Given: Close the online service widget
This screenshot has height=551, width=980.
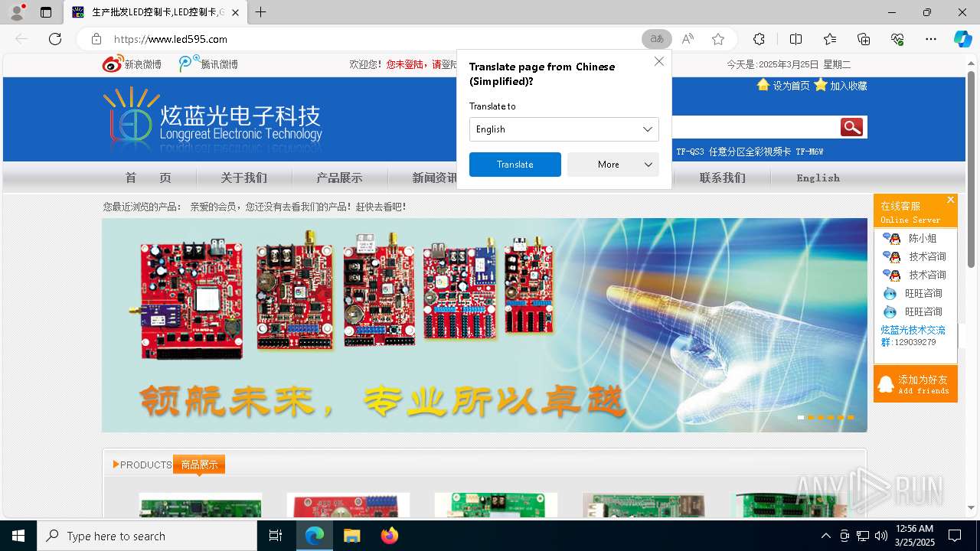Looking at the screenshot, I should pyautogui.click(x=950, y=200).
